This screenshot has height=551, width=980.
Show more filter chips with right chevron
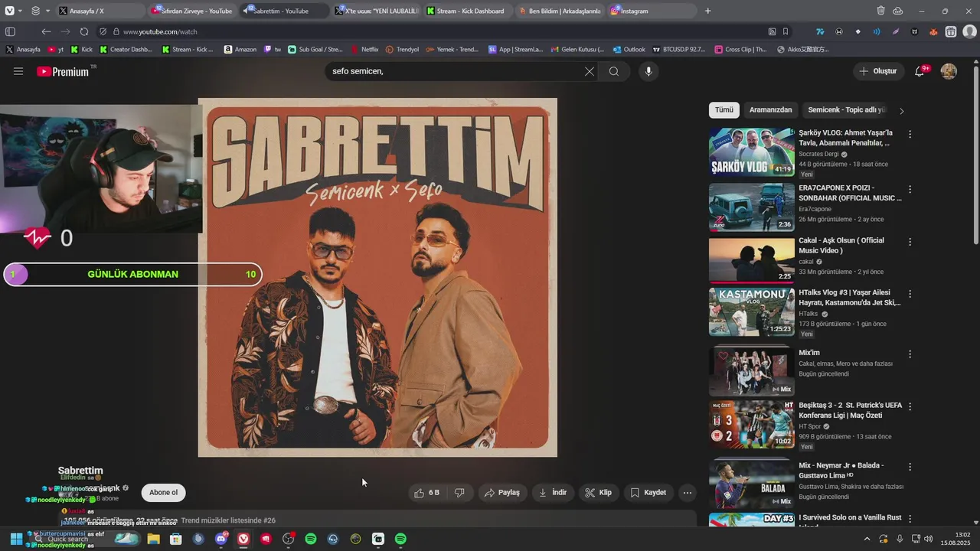tap(901, 111)
